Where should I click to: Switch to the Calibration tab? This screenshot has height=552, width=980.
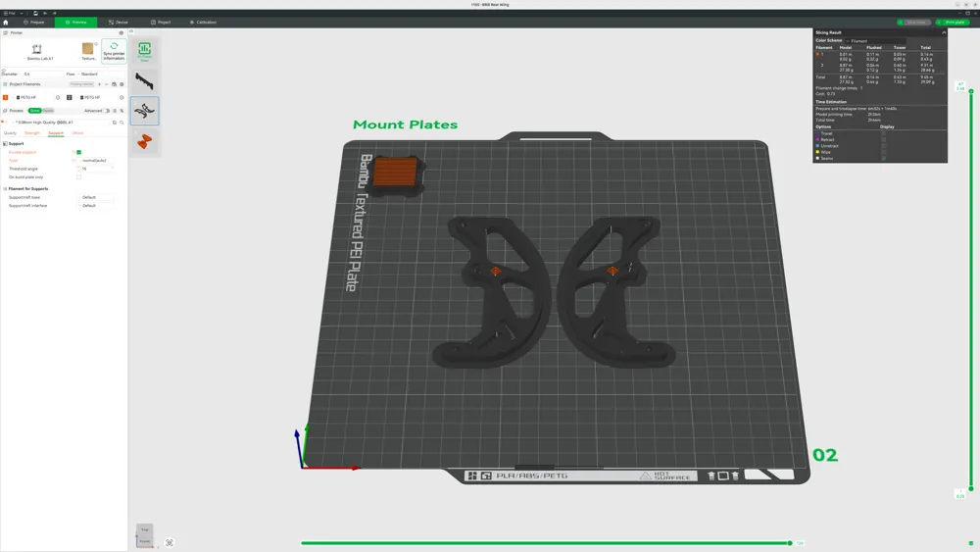(x=203, y=22)
